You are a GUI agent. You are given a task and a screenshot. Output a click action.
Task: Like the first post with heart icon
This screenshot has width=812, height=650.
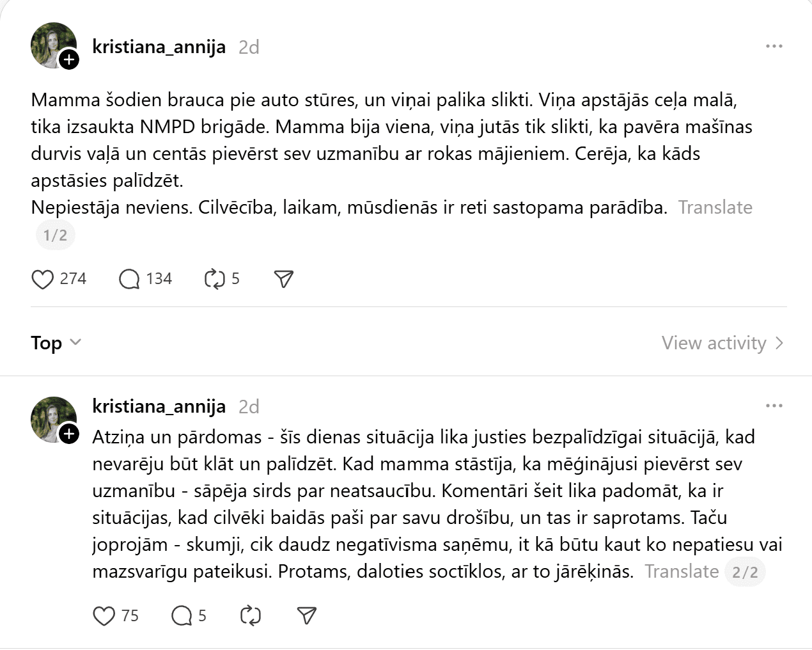tap(43, 280)
